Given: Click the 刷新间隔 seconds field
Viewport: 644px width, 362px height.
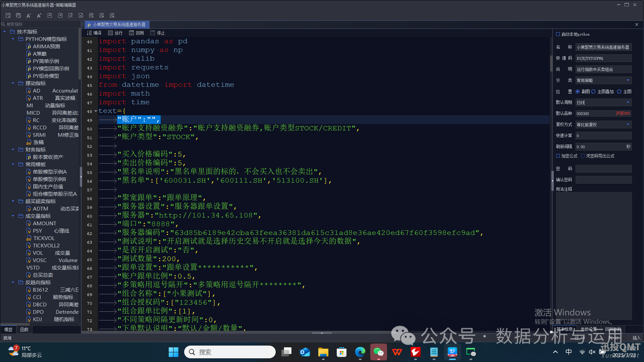Looking at the screenshot, I should [x=603, y=147].
